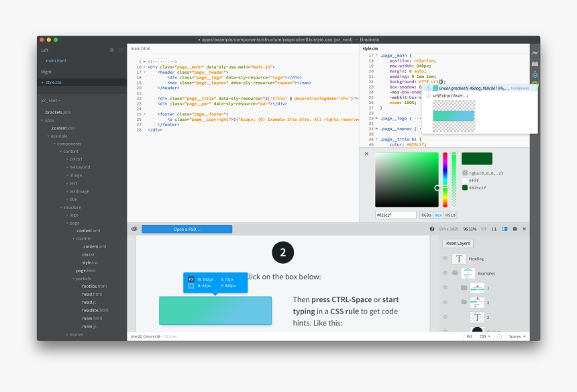Close the inline color picker
577x392 pixels.
[x=366, y=154]
